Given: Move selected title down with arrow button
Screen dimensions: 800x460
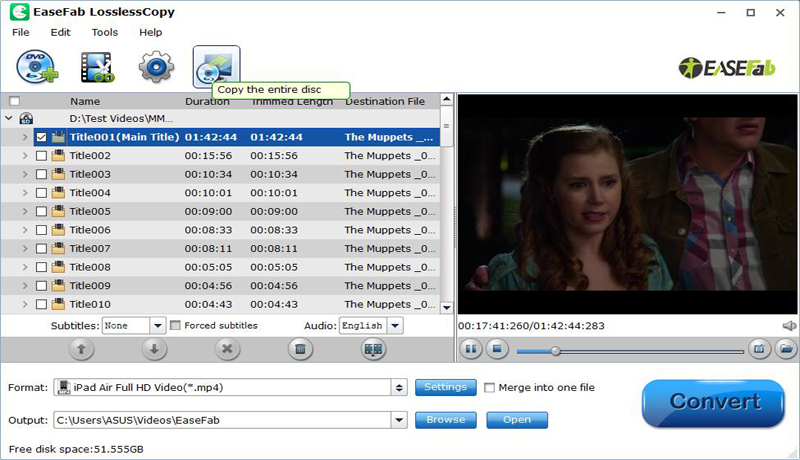Looking at the screenshot, I should [x=154, y=349].
